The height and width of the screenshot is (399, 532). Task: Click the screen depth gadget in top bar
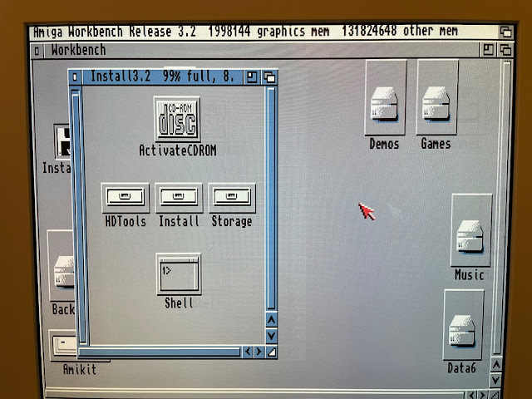tap(506, 32)
